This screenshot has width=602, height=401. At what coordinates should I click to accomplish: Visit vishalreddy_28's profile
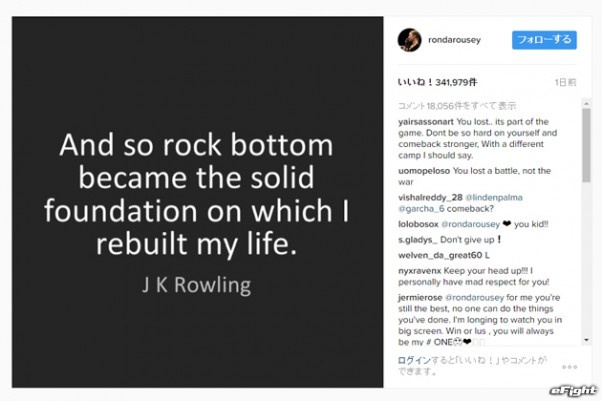430,198
